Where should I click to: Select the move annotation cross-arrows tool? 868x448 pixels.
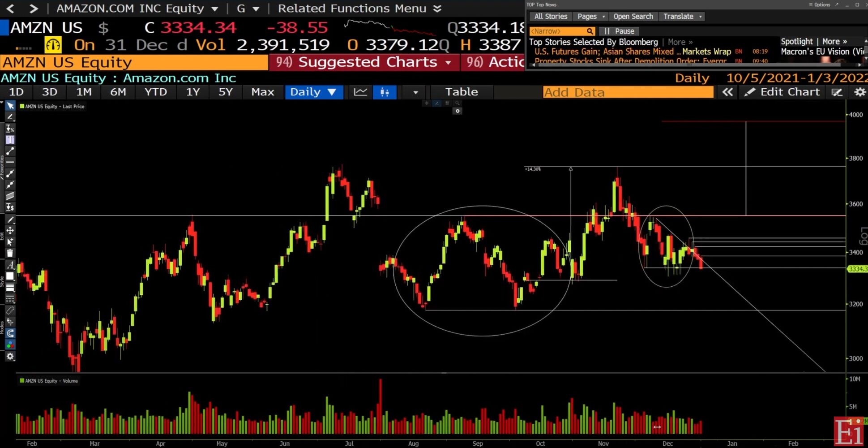(10, 230)
